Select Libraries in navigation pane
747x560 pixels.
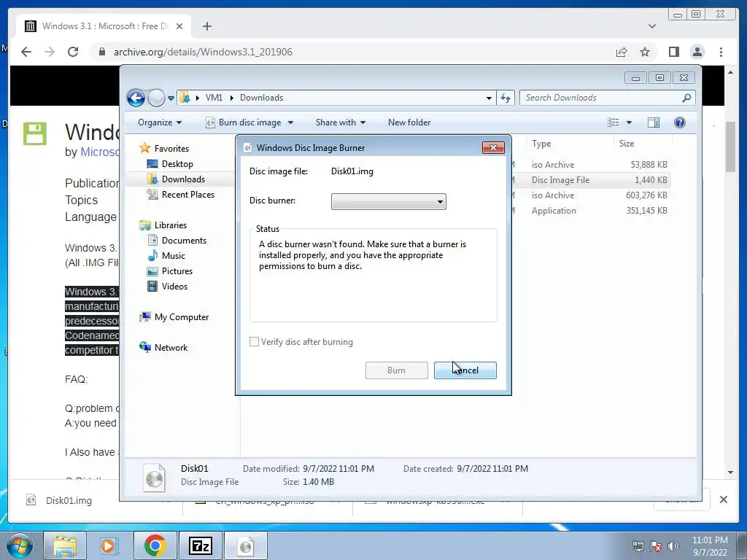(x=163, y=225)
